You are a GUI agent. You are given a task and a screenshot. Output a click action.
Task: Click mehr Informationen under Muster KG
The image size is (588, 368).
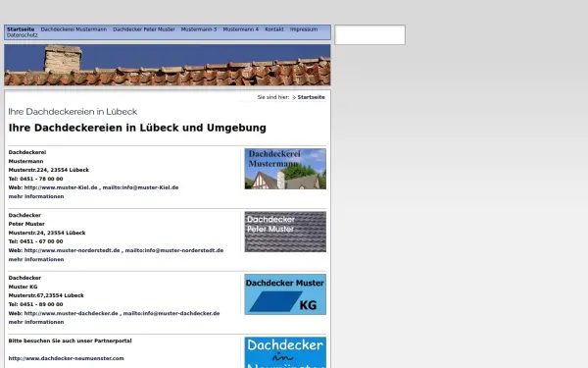point(36,322)
